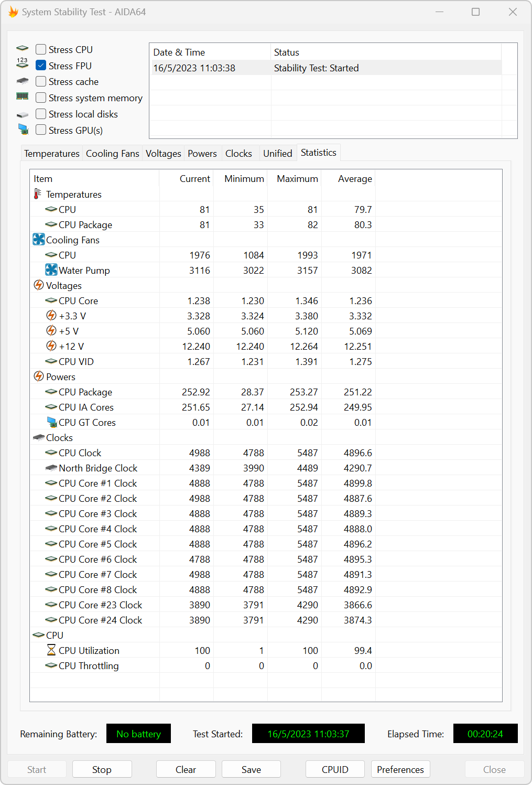This screenshot has width=532, height=785.
Task: Click the Save button
Action: click(251, 769)
